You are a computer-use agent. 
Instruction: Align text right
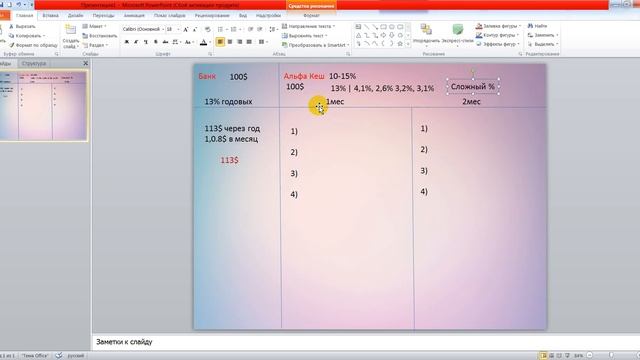tap(240, 42)
